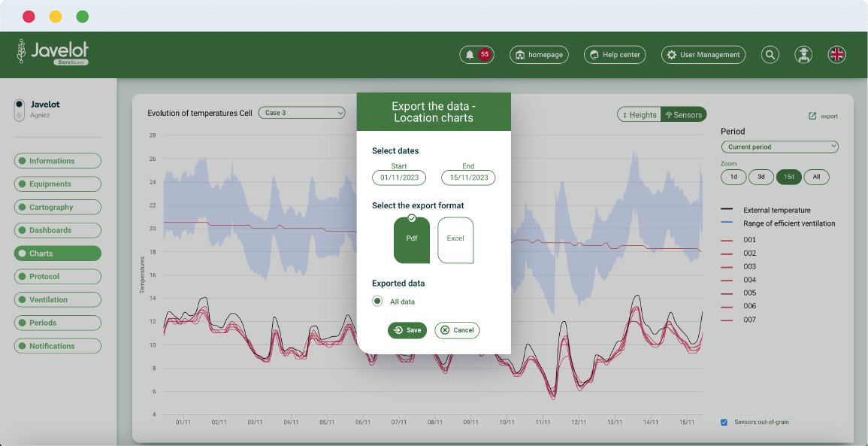Open Cartography in sidebar
Viewport: 868px width, 446px height.
coord(58,208)
